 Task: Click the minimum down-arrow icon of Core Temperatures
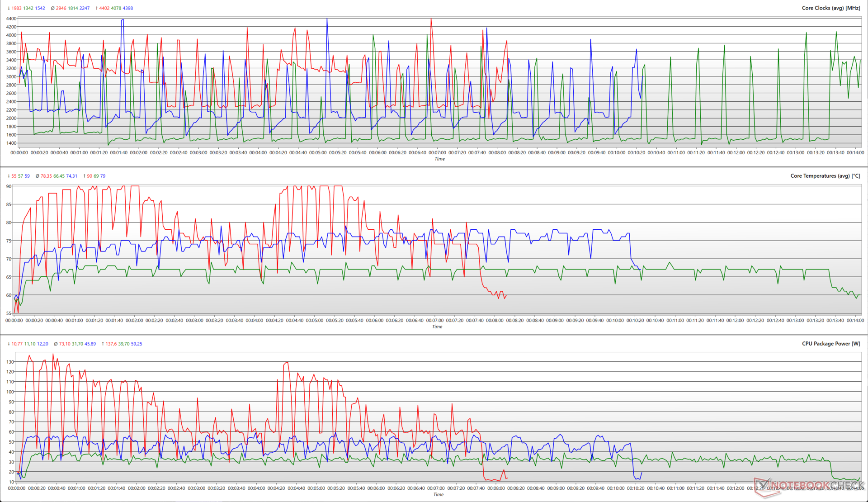tap(9, 176)
